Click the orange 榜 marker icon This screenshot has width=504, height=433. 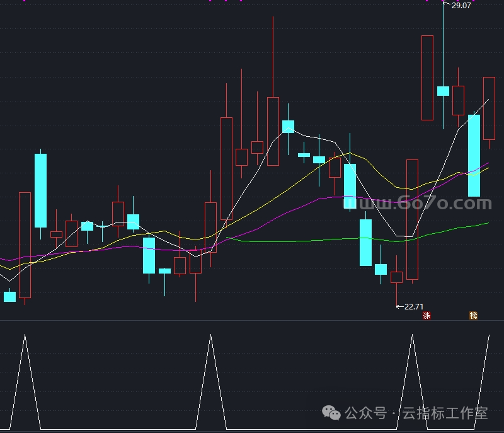[473, 315]
